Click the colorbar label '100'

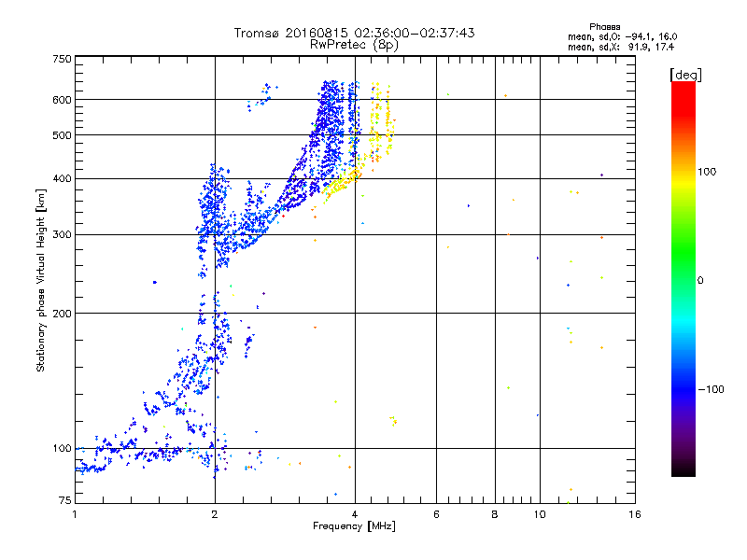[x=707, y=172]
